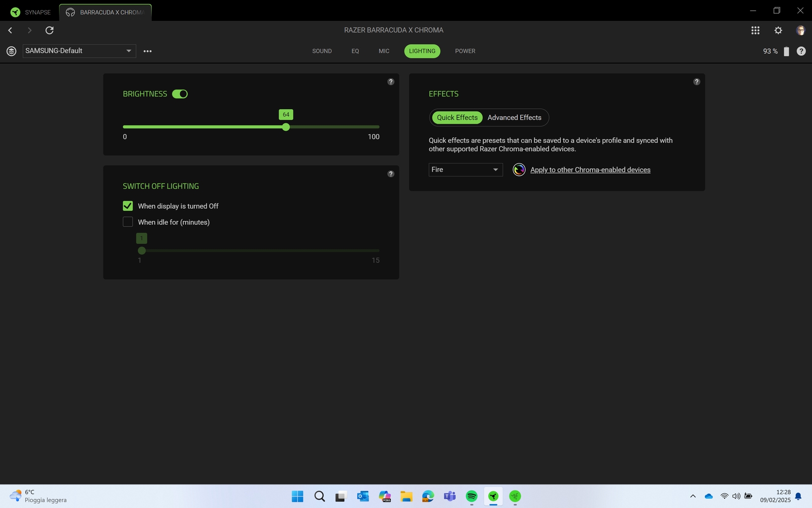The height and width of the screenshot is (508, 812).
Task: Click the Razer taskbar icon beside Spotify
Action: point(493,496)
